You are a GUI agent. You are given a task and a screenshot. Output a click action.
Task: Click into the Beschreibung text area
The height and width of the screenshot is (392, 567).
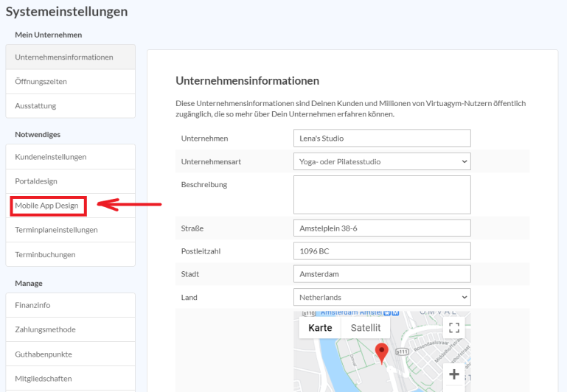coord(381,195)
